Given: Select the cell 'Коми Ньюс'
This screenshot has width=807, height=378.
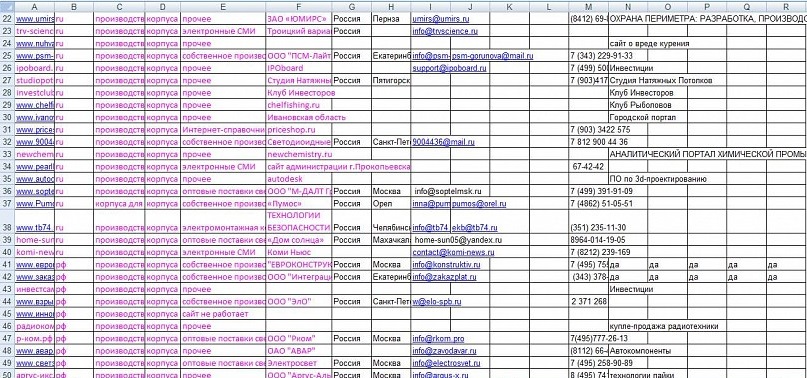Looking at the screenshot, I should 298,252.
